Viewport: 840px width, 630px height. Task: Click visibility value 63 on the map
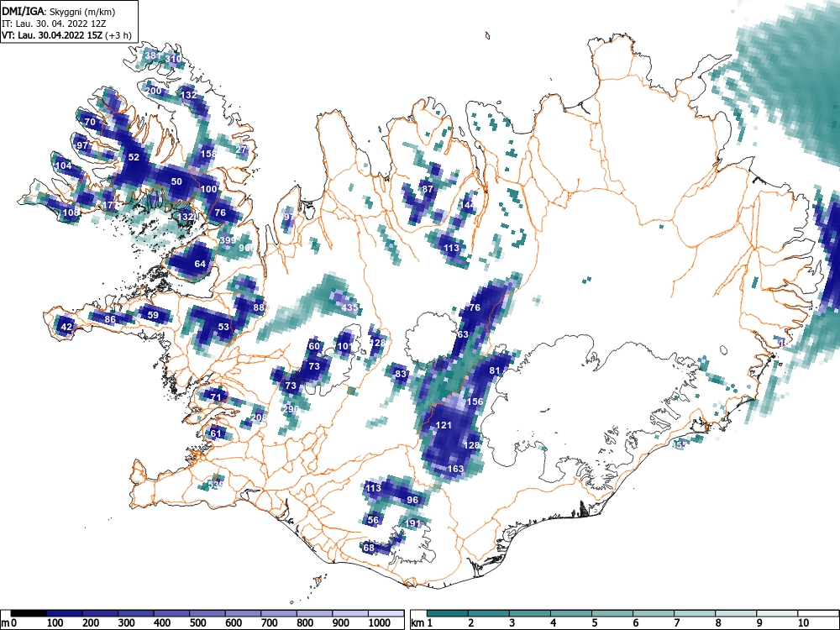click(x=463, y=334)
